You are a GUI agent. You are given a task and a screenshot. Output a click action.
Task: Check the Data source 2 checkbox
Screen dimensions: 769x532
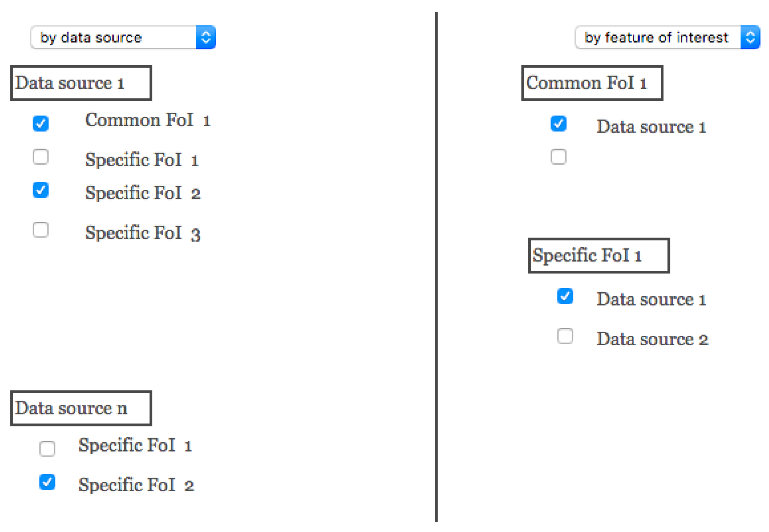pos(565,336)
